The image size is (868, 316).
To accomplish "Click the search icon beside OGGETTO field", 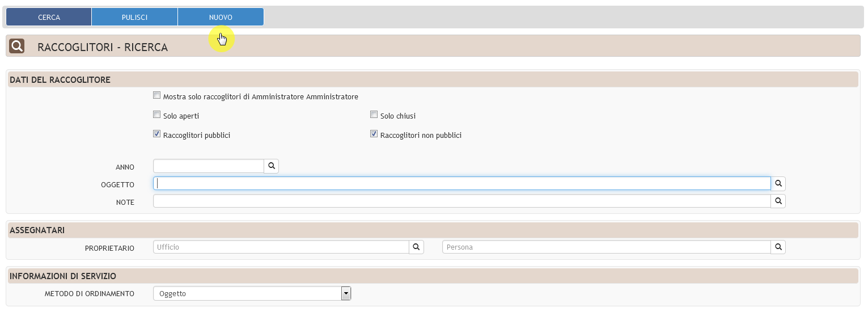I will coord(778,184).
